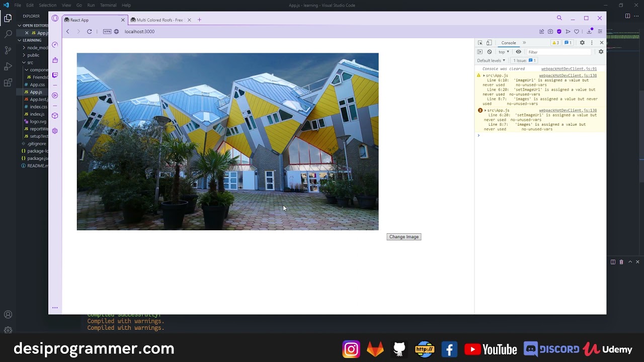Expand the first src\App.js warning
The image size is (644, 362).
point(484,75)
